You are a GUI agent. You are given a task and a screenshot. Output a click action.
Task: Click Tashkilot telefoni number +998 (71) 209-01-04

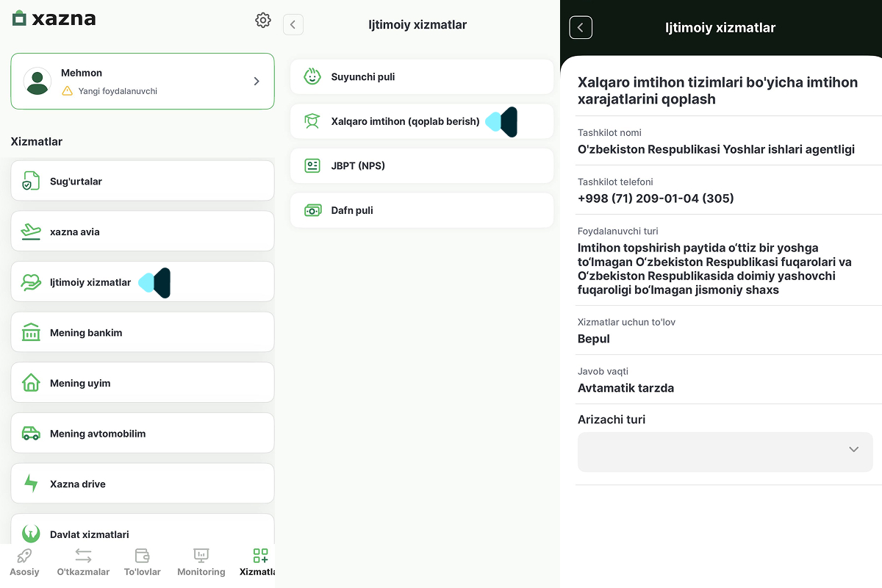656,198
